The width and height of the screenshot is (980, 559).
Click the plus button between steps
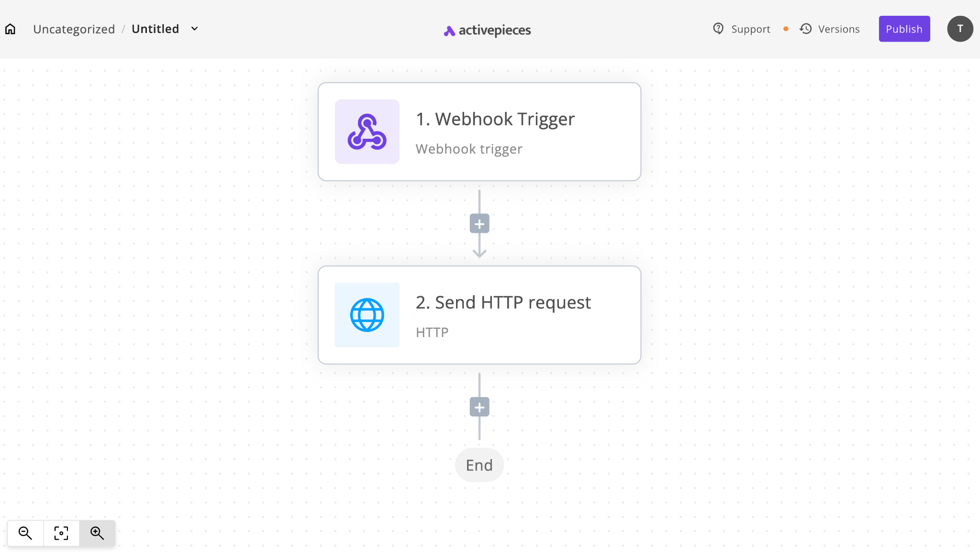point(479,224)
